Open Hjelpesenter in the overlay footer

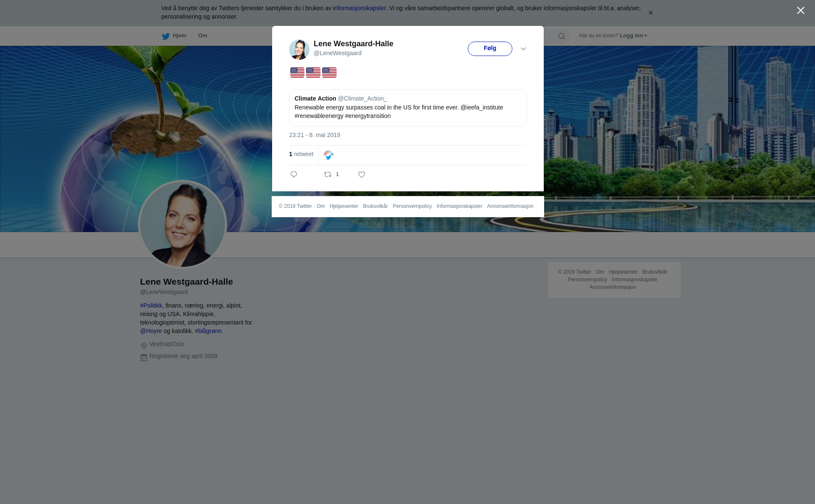click(x=344, y=206)
